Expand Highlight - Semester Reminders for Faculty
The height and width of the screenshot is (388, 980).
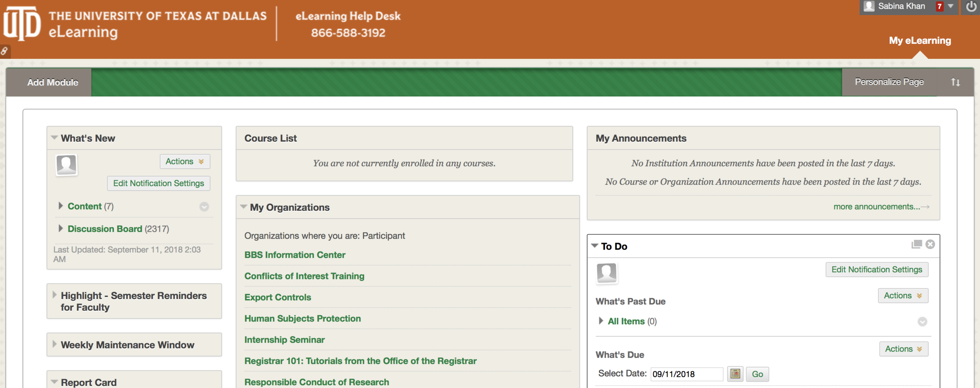click(54, 295)
